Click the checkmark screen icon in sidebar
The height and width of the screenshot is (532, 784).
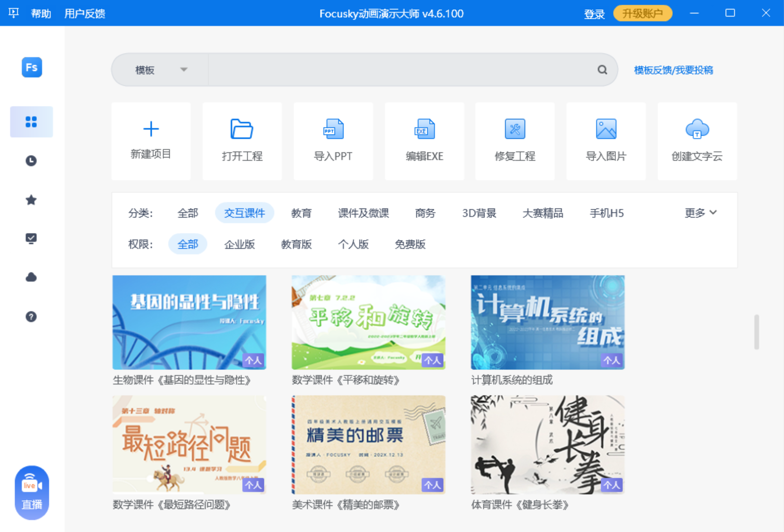pyautogui.click(x=31, y=238)
